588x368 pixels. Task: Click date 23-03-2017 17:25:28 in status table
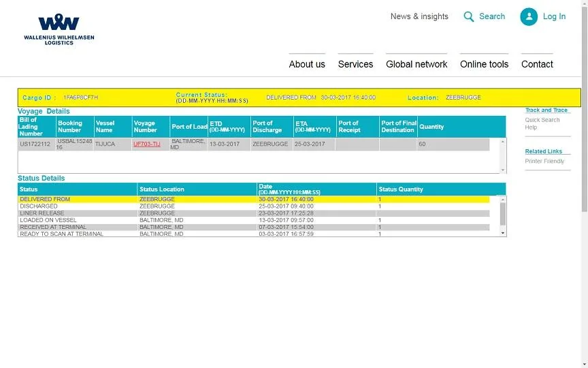pos(286,213)
